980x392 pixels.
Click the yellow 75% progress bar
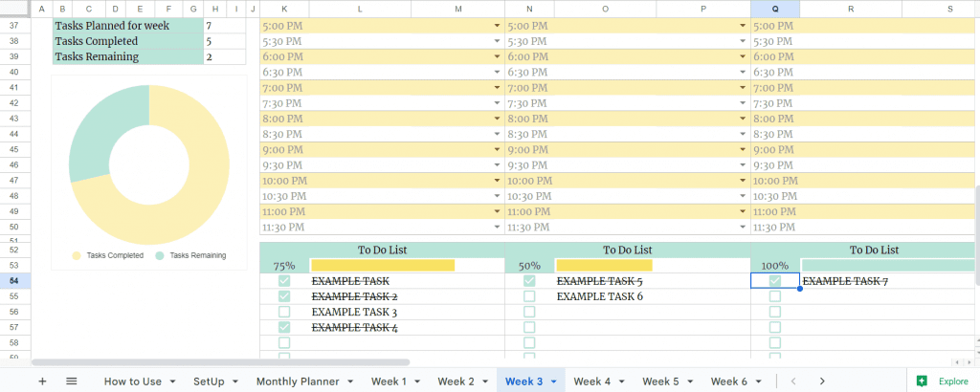383,265
